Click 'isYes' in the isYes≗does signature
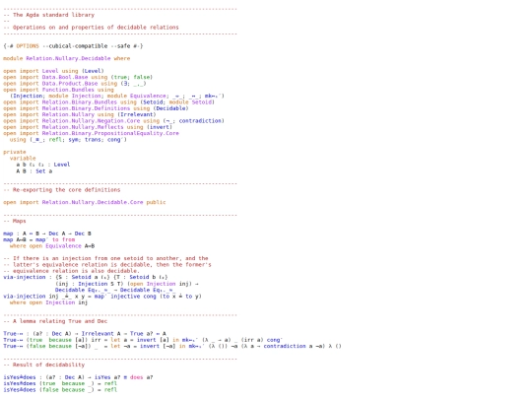This screenshot has height=399, width=532. click(102, 377)
